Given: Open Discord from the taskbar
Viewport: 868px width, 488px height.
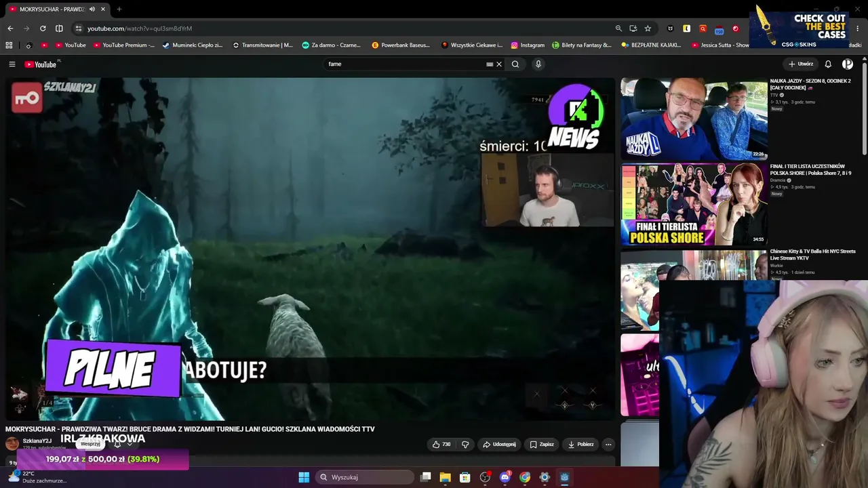Looking at the screenshot, I should [x=505, y=477].
